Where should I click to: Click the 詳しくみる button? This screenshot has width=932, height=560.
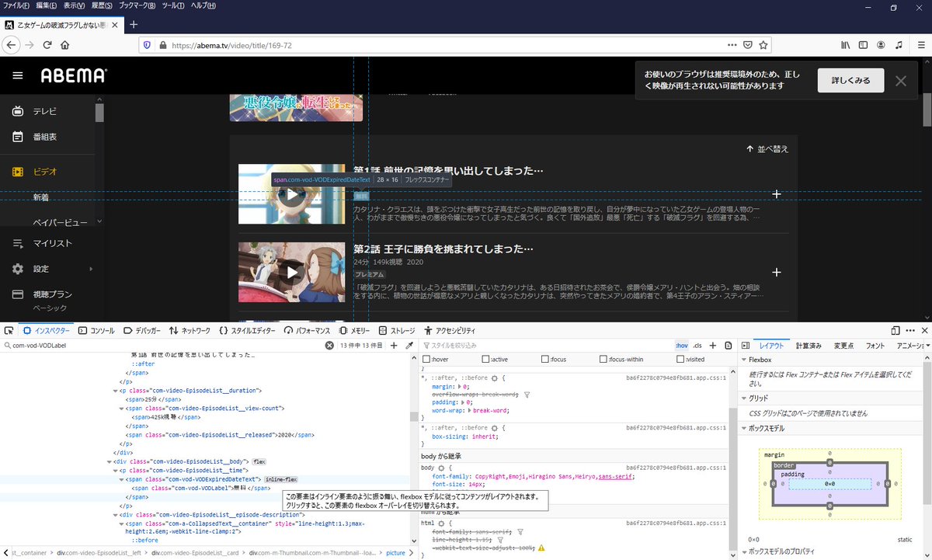[850, 80]
